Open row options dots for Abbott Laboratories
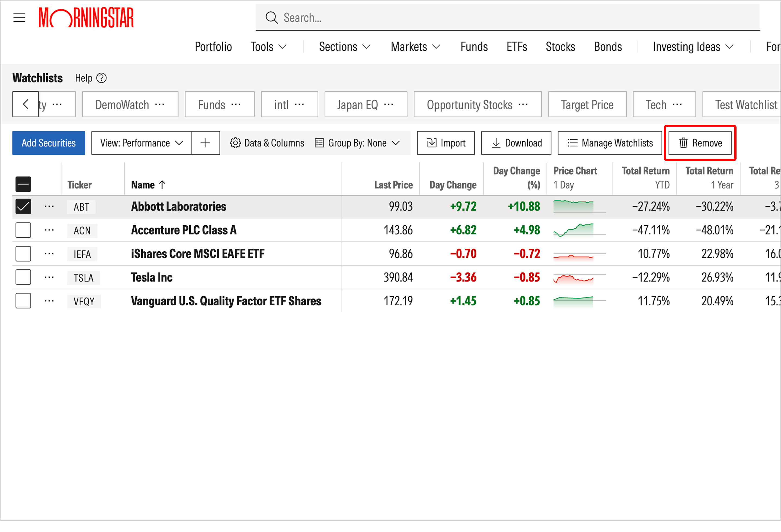This screenshot has width=781, height=532. [49, 206]
